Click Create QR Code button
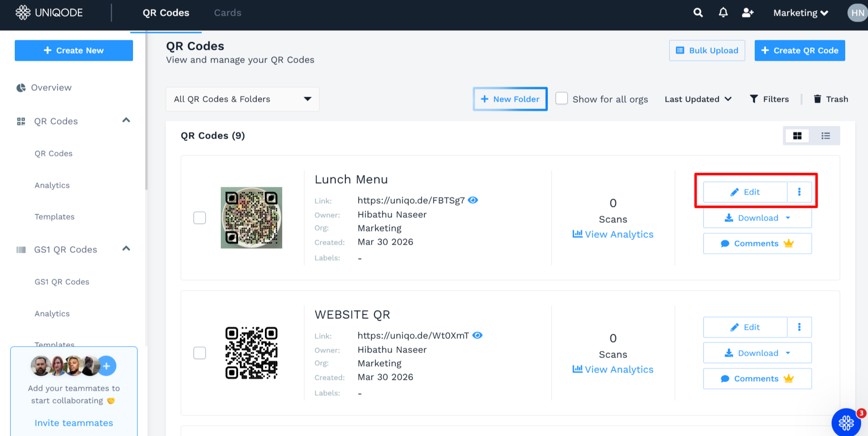Viewport: 868px width, 436px height. click(800, 50)
